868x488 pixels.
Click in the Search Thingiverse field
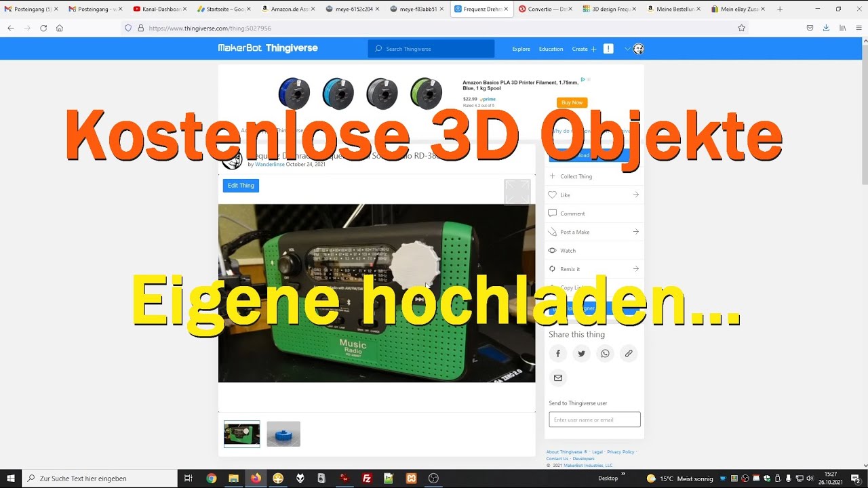(431, 49)
